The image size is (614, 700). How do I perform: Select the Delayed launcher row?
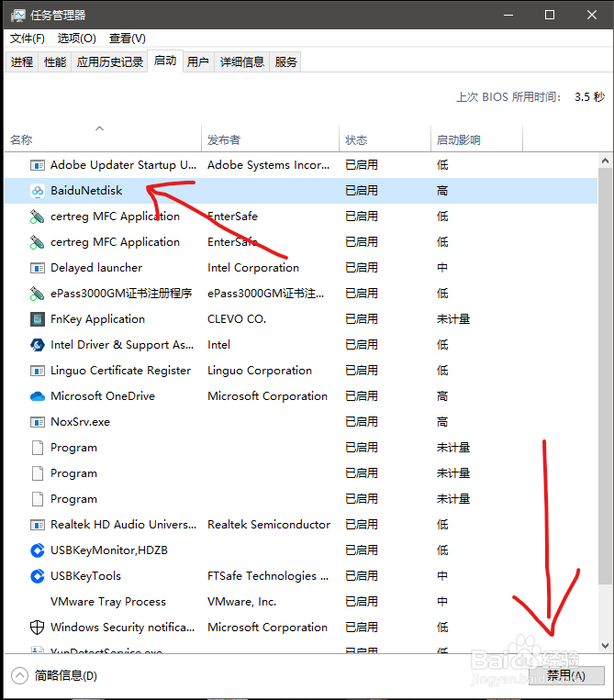click(x=301, y=268)
